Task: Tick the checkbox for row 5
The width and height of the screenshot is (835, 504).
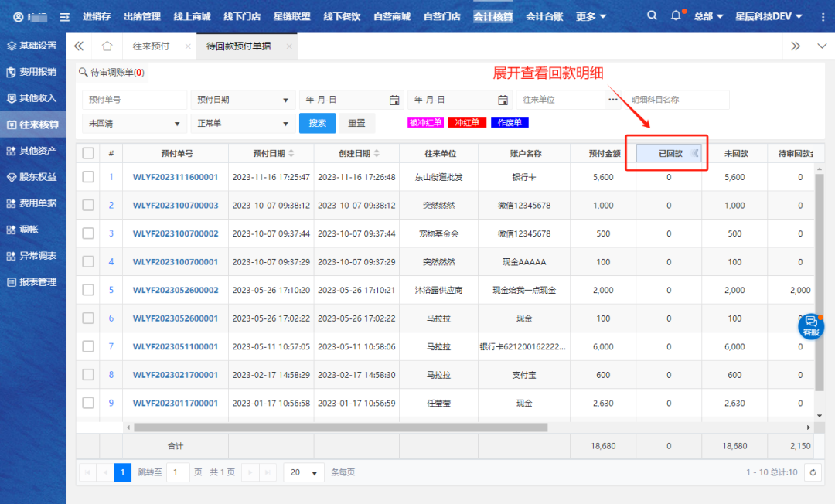Action: tap(88, 290)
